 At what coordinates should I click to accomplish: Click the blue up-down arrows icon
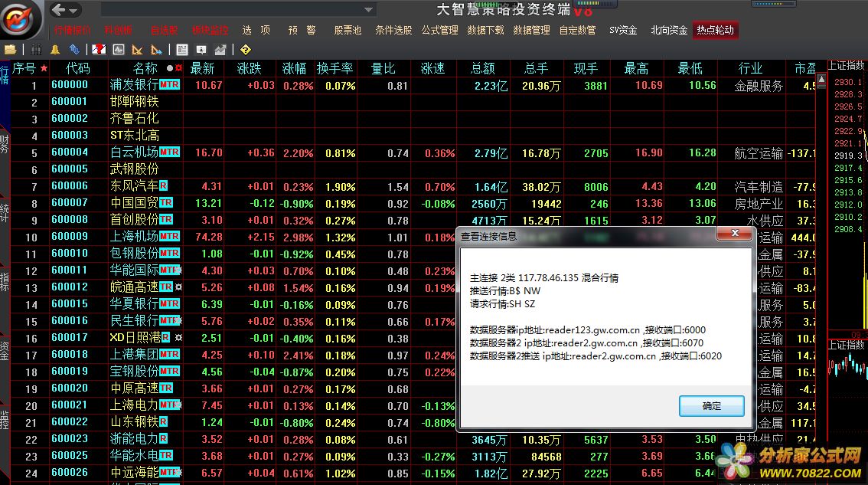[74, 50]
